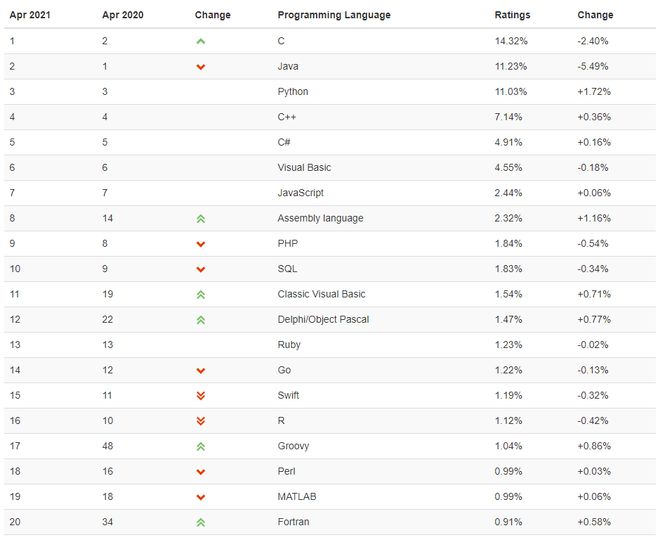
Task: Click the red down arrow beside PHP
Action: (x=201, y=244)
